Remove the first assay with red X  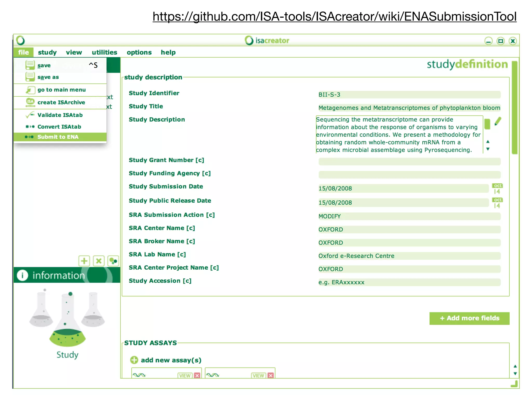click(197, 375)
